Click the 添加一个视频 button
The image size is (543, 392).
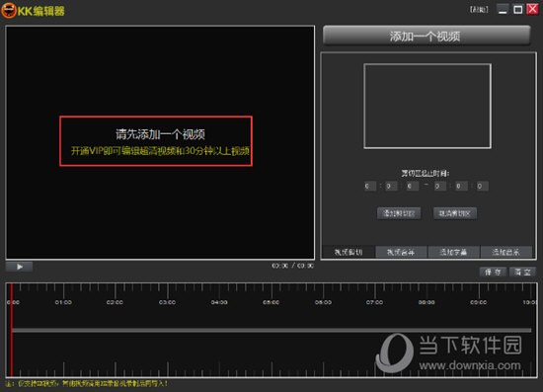pos(427,36)
